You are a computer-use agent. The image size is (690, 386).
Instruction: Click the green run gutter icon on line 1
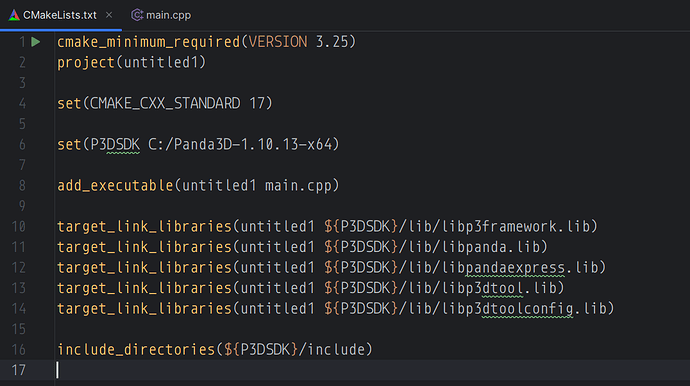pos(36,42)
